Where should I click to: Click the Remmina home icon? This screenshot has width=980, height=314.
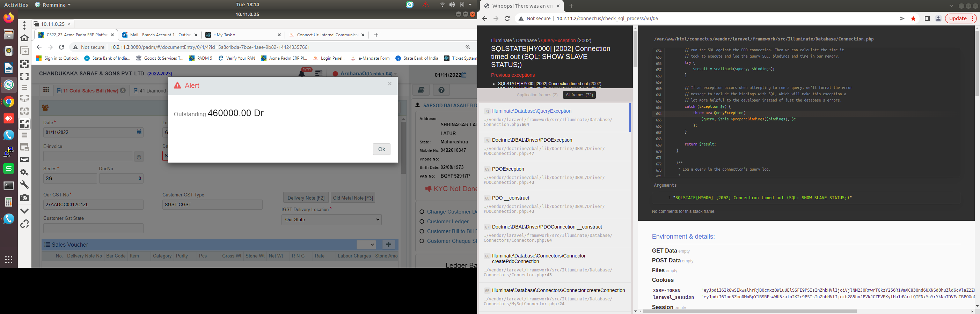[x=24, y=38]
